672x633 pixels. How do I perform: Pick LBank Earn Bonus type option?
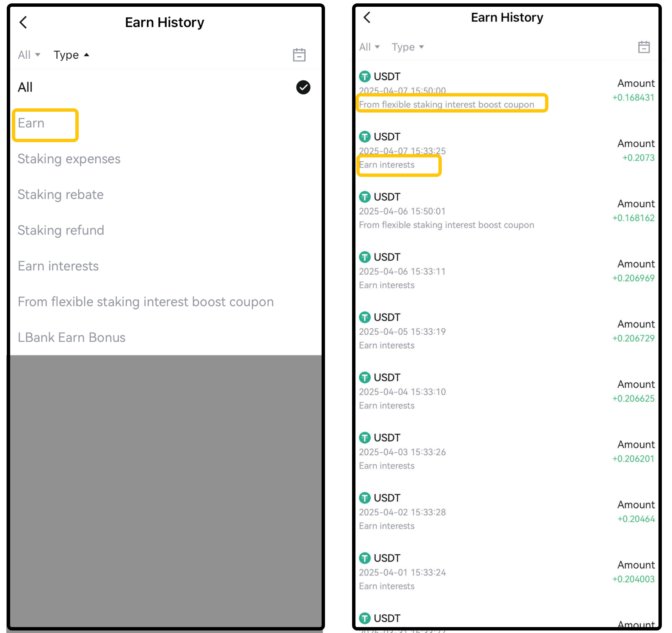coord(72,338)
